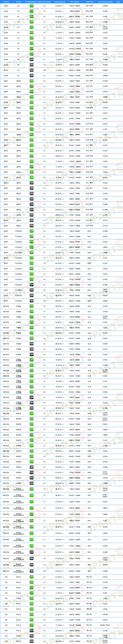The width and height of the screenshot is (123, 644).
Task: Click ON icon in Rapid Spaceback CXMA row
Action: click(31, 571)
